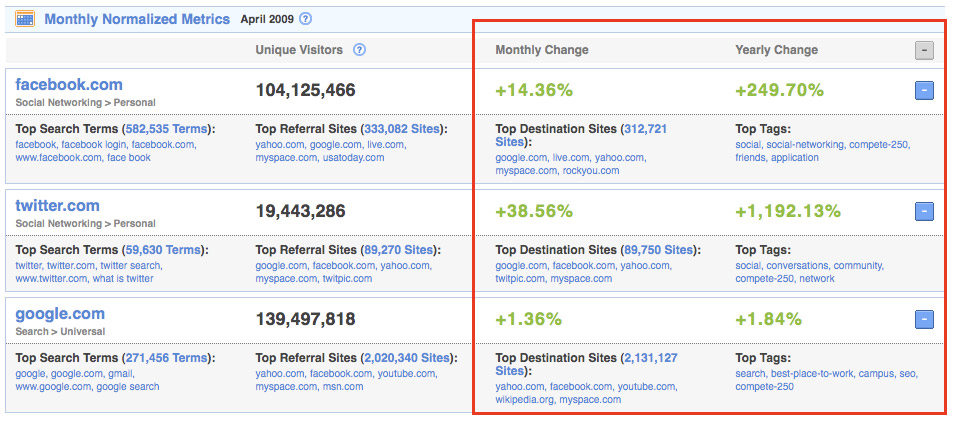Select google's 139,497,818 visitor count
Viewport: 953px width, 422px height.
[305, 319]
